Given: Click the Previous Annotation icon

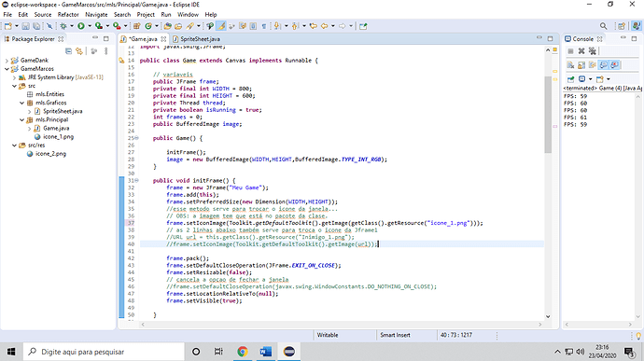Looking at the screenshot, I should (x=295, y=26).
